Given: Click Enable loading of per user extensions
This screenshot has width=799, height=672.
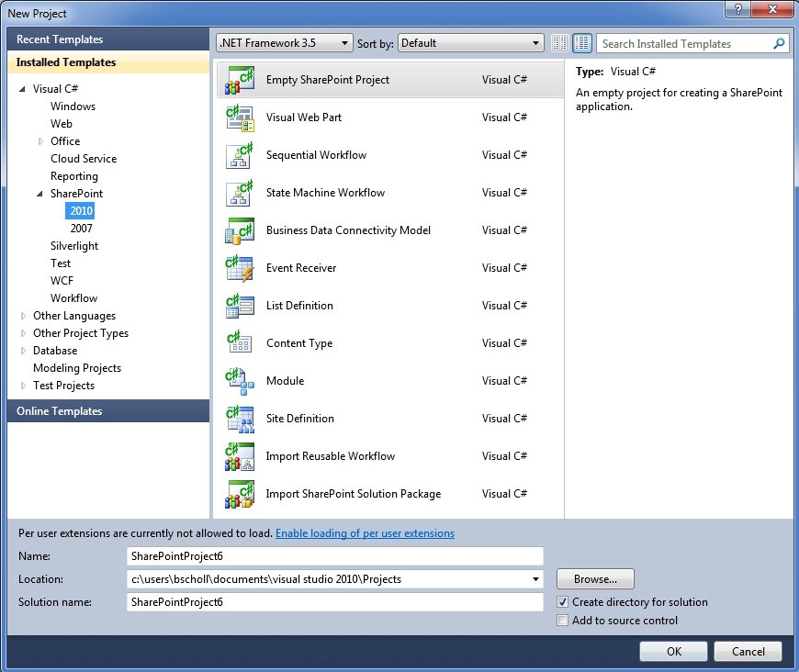Looking at the screenshot, I should 365,533.
